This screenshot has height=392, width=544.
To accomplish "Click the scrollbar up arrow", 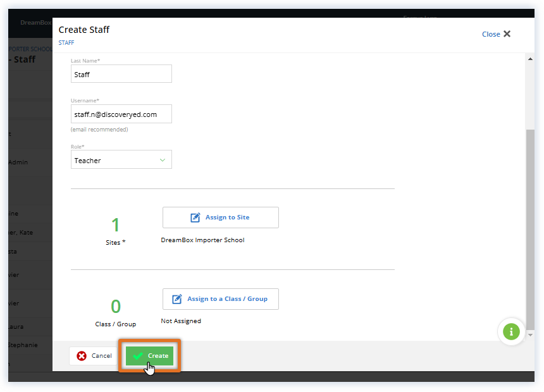I will click(530, 59).
